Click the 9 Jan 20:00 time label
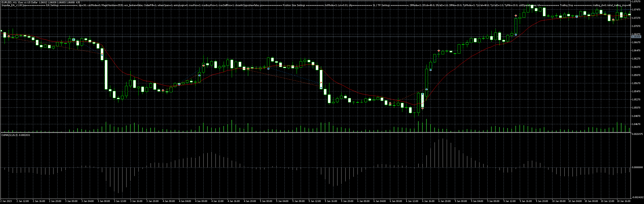The width and height of the screenshot is (644, 204). [x=542, y=201]
